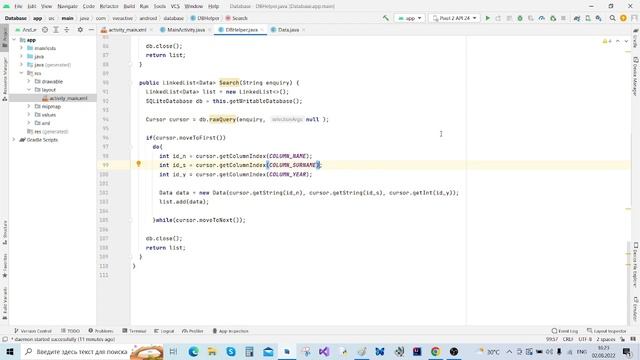Screen dimensions: 640x360
Task: Click Collapse All in Project panel
Action: coord(67,30)
